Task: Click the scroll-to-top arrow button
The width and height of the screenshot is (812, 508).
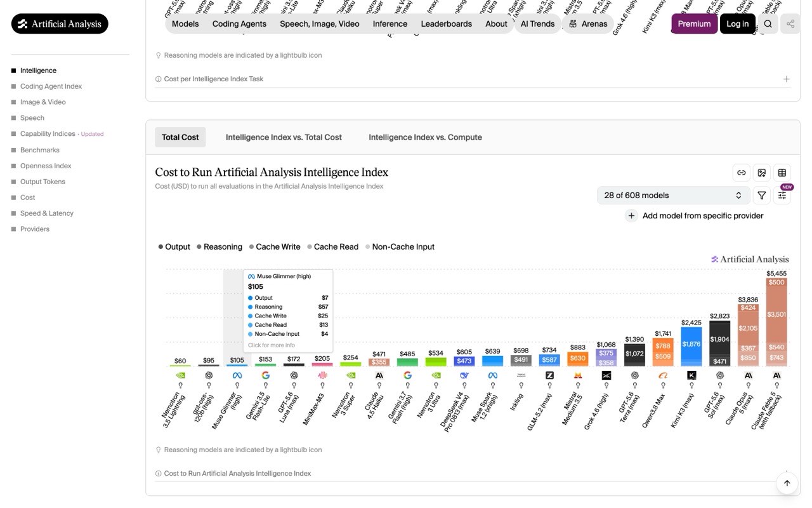Action: [787, 483]
